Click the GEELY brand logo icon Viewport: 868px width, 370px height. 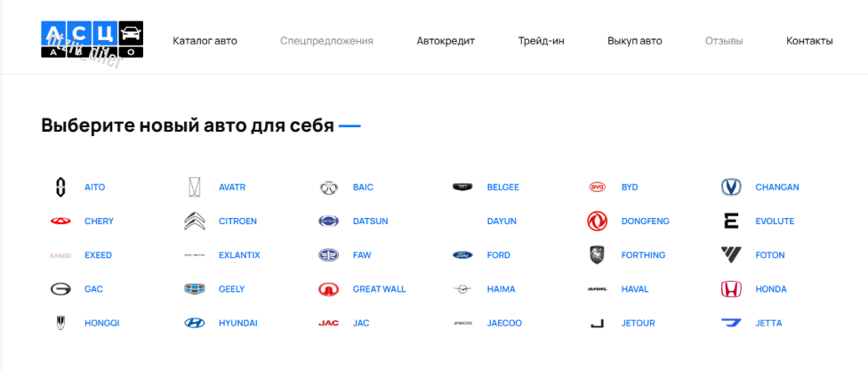pyautogui.click(x=194, y=289)
